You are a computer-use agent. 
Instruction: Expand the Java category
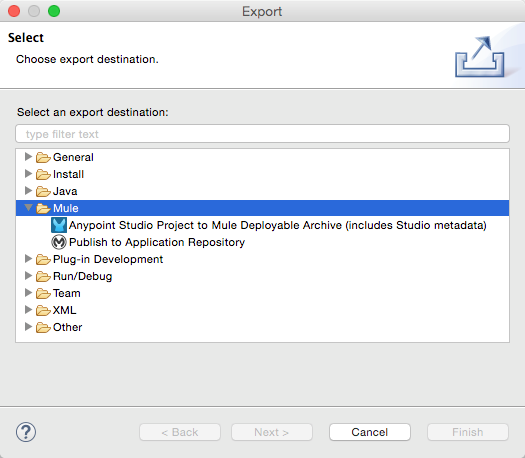pos(28,191)
